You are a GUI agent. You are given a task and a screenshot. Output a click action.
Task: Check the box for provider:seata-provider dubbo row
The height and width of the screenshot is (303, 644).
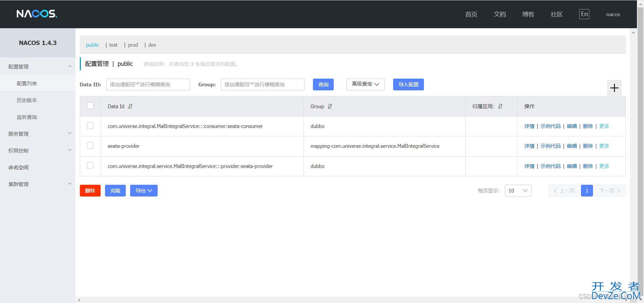[x=90, y=165]
